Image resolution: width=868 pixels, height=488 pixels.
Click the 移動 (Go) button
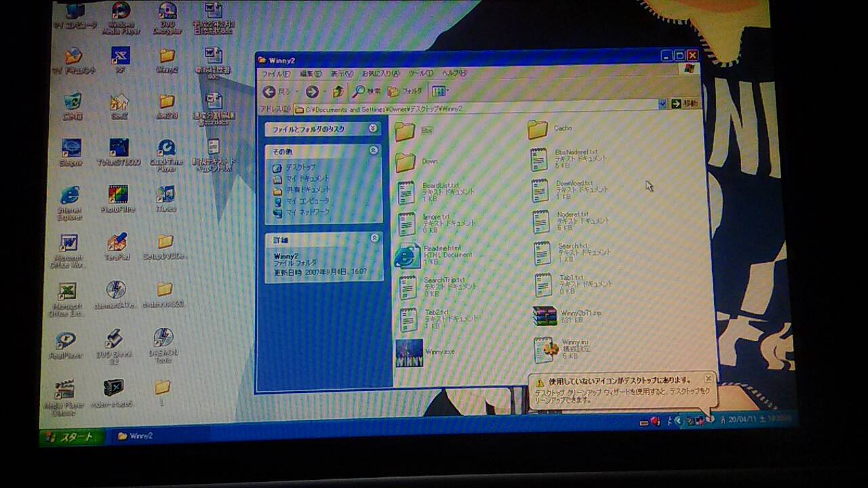click(x=684, y=103)
